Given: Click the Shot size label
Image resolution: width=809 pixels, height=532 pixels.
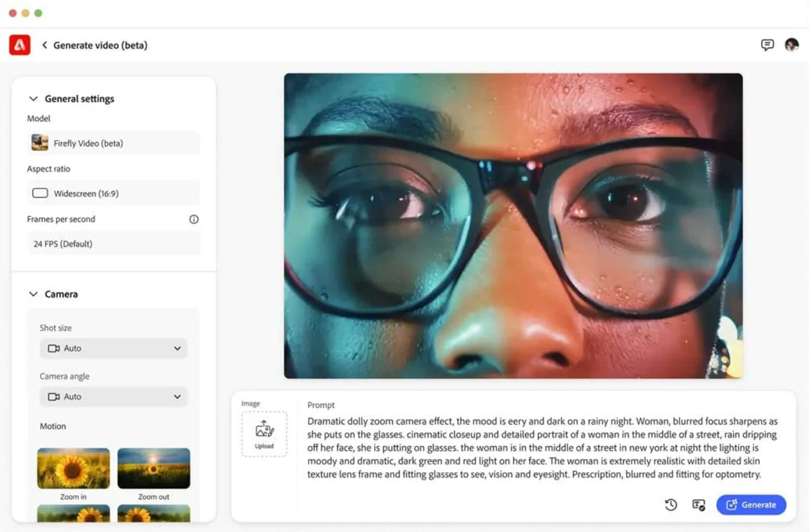Looking at the screenshot, I should click(x=56, y=328).
